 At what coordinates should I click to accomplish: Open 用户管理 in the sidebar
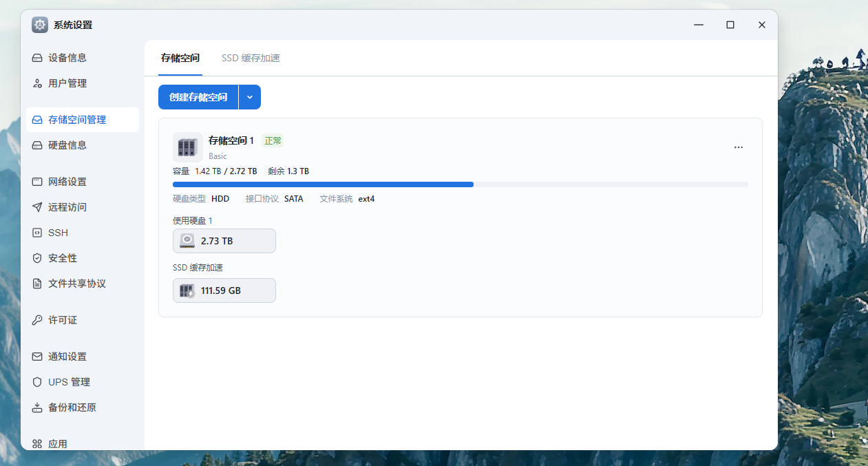coord(83,83)
